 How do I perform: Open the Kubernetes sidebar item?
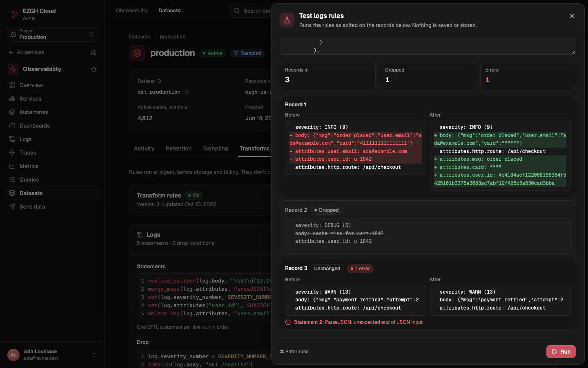click(52, 112)
